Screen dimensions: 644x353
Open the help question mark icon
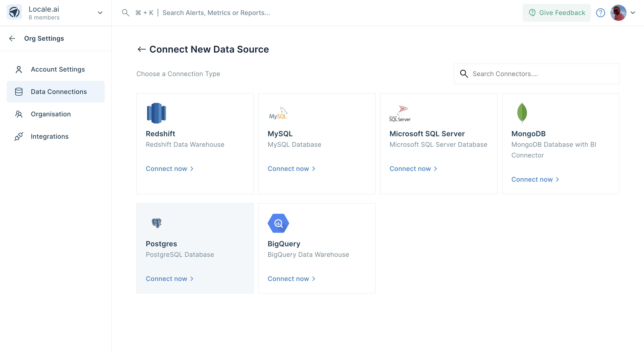pyautogui.click(x=600, y=13)
